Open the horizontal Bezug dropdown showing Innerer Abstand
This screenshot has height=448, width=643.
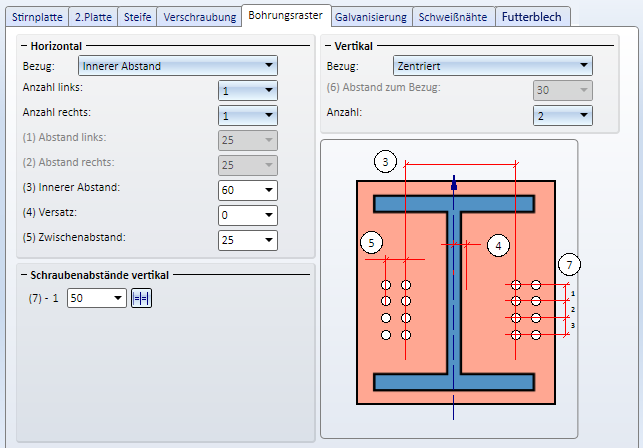tap(178, 66)
